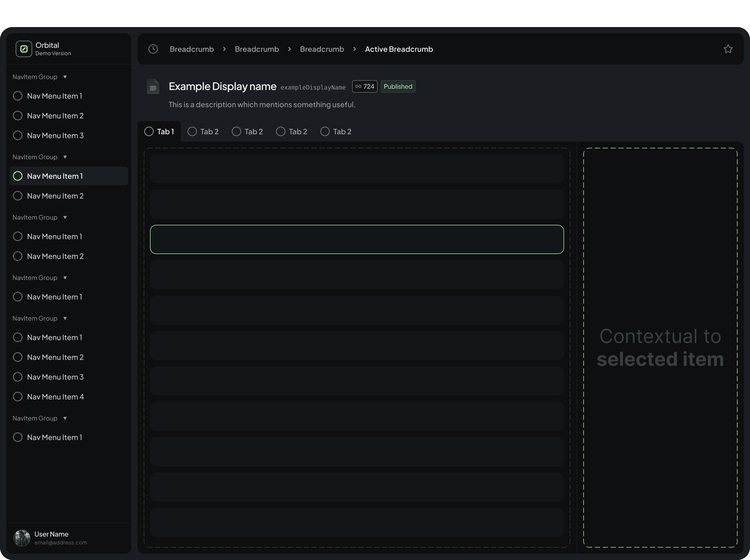Viewport: 750px width, 560px height.
Task: Collapse the second NavItem Group arrow
Action: 65,157
